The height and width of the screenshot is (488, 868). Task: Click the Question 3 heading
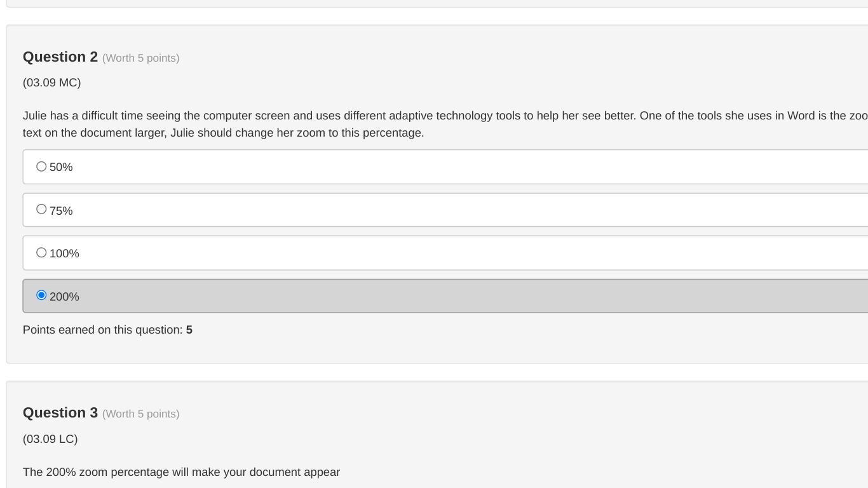(x=60, y=413)
